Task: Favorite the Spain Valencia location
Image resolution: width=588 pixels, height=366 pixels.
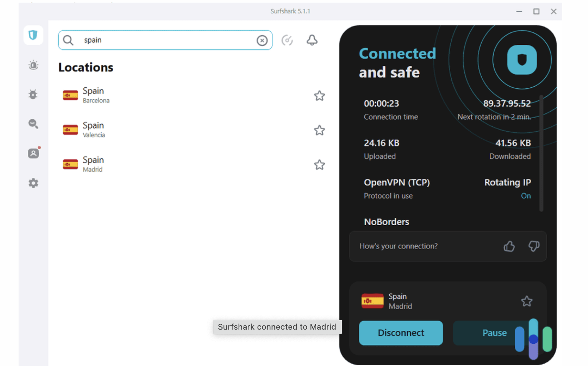Action: pos(319,130)
